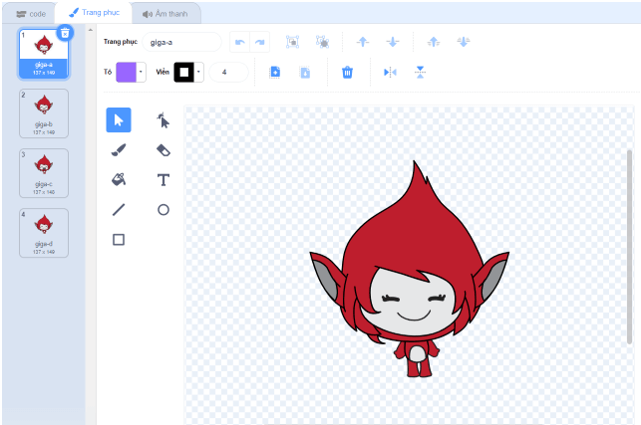
Task: Pick the Brush tool
Action: click(118, 150)
